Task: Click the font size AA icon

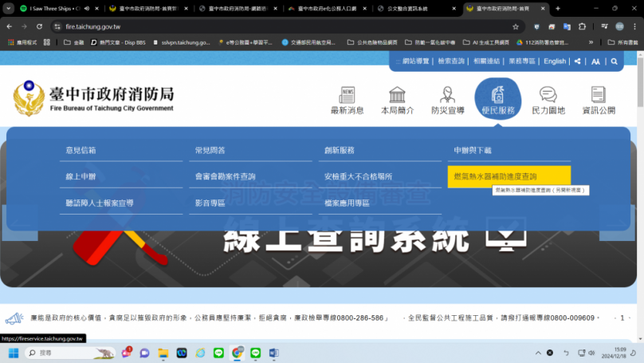Action: point(595,61)
